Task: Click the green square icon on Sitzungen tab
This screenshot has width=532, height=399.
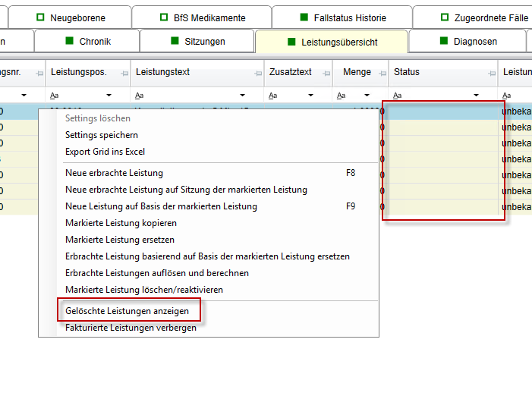Action: (175, 41)
